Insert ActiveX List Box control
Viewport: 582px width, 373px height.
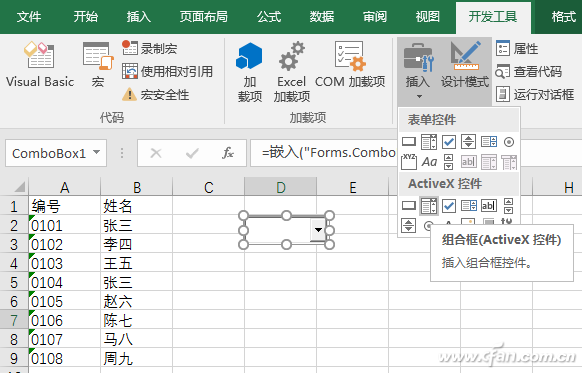coord(469,205)
